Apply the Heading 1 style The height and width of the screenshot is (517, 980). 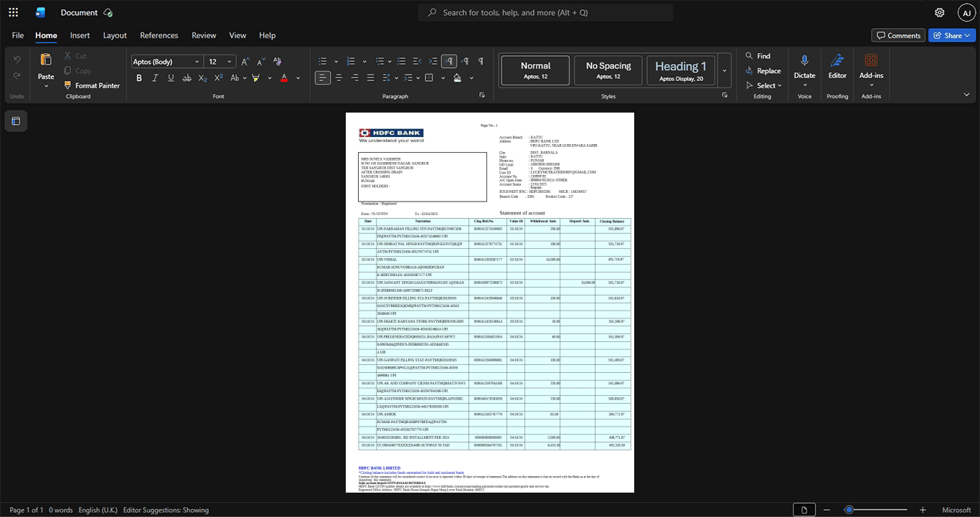point(681,70)
